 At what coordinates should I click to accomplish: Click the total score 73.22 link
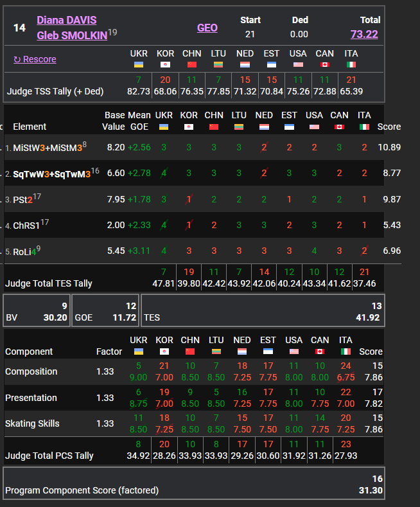[x=364, y=34]
